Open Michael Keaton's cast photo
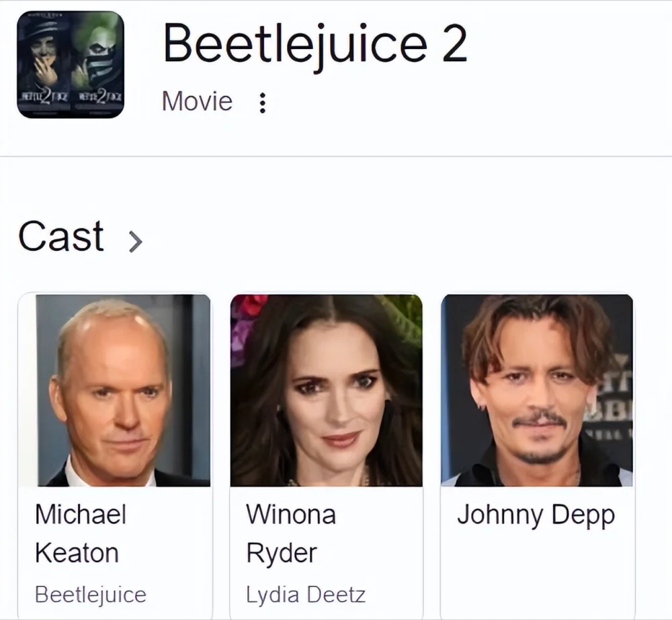The height and width of the screenshot is (620, 672). pos(114,390)
